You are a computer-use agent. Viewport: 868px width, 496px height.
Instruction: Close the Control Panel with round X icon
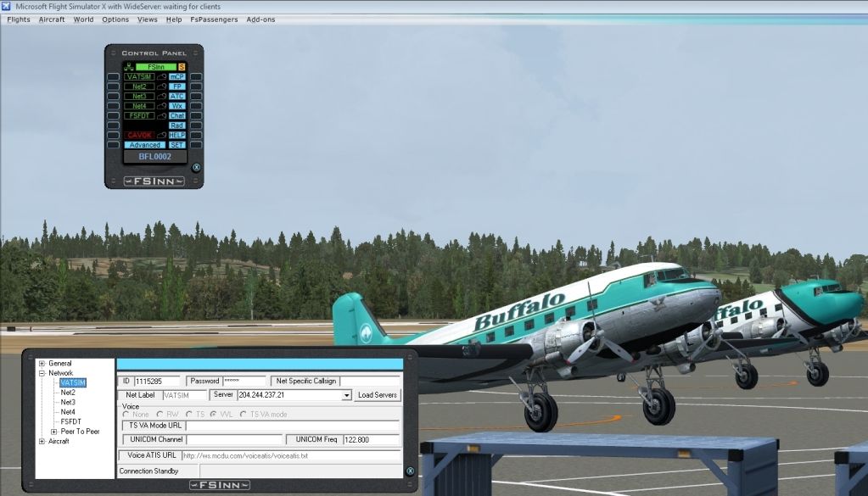(196, 168)
